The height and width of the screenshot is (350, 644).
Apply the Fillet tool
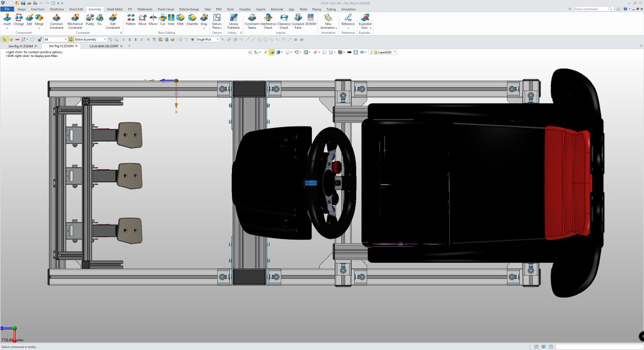click(180, 19)
